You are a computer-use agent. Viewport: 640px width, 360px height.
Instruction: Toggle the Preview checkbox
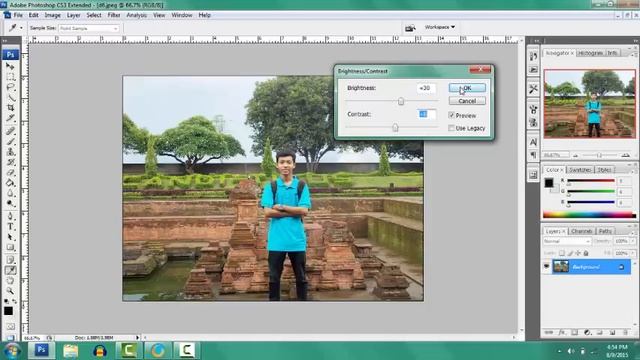coord(451,116)
